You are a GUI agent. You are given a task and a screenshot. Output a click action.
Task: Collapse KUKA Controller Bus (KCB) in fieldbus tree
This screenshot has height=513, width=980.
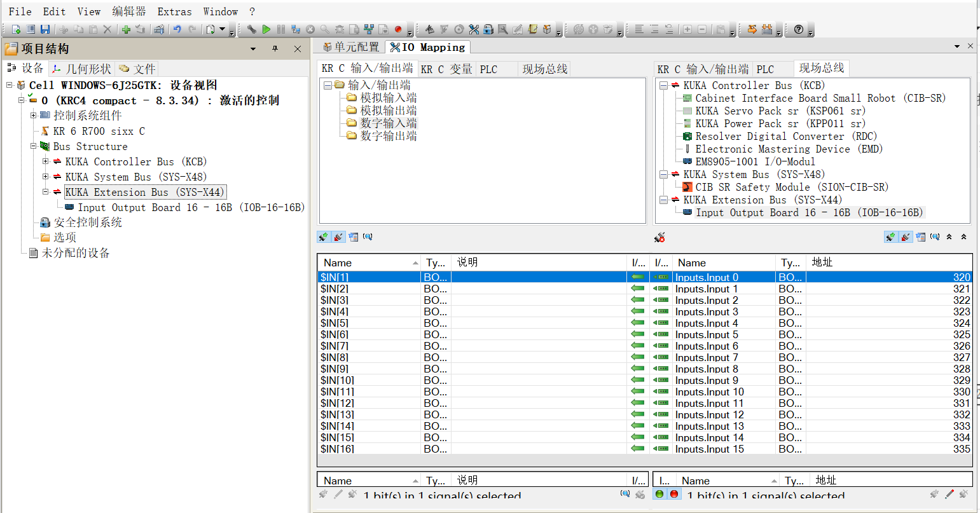[x=663, y=85]
